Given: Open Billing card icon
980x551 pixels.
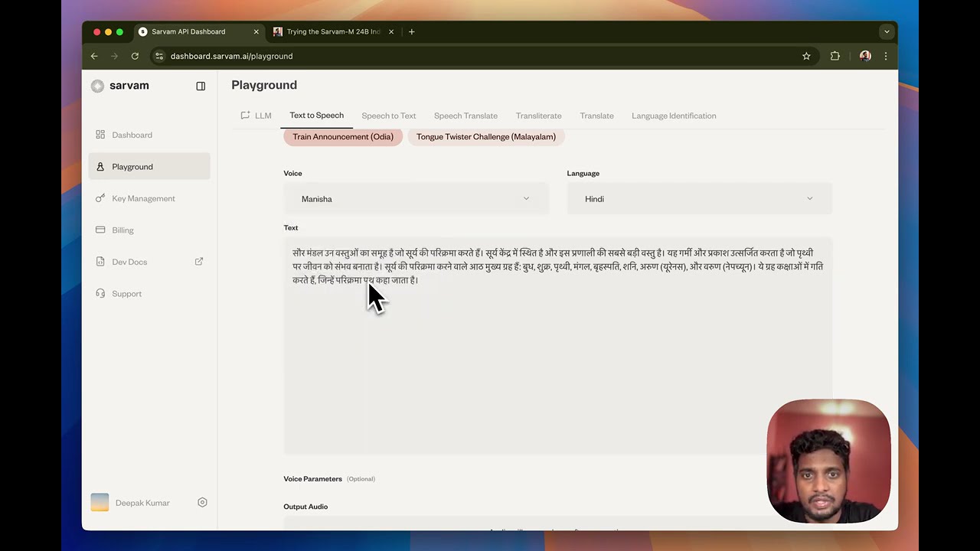Looking at the screenshot, I should [x=100, y=230].
